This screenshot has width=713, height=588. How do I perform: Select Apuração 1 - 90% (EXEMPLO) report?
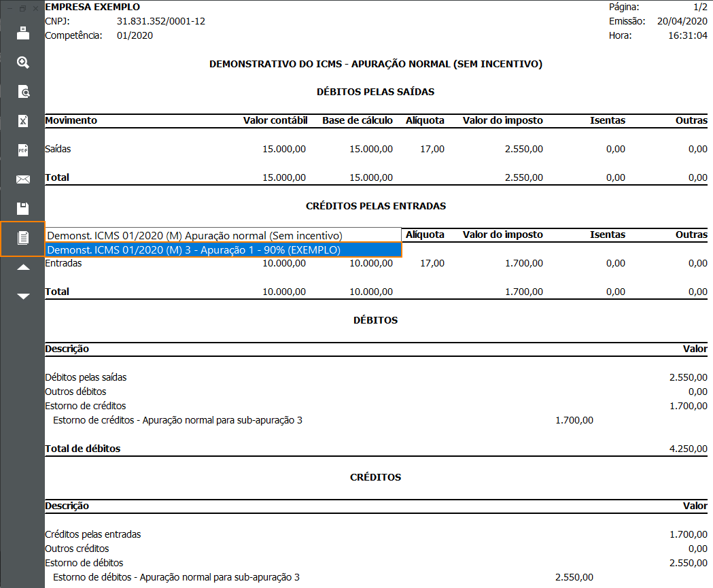coord(223,249)
